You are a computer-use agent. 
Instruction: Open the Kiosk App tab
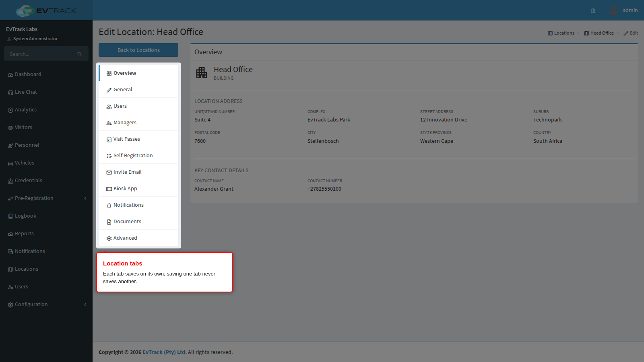pyautogui.click(x=138, y=189)
